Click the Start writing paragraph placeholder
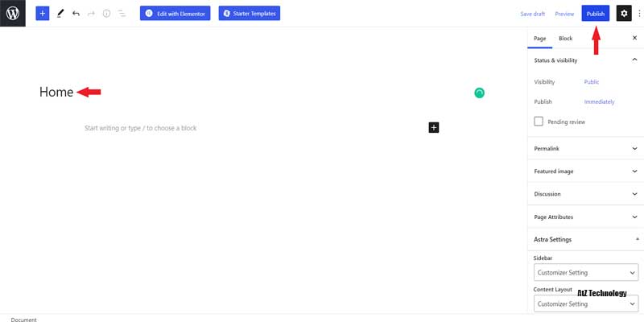Image resolution: width=644 pixels, height=322 pixels. click(x=140, y=128)
